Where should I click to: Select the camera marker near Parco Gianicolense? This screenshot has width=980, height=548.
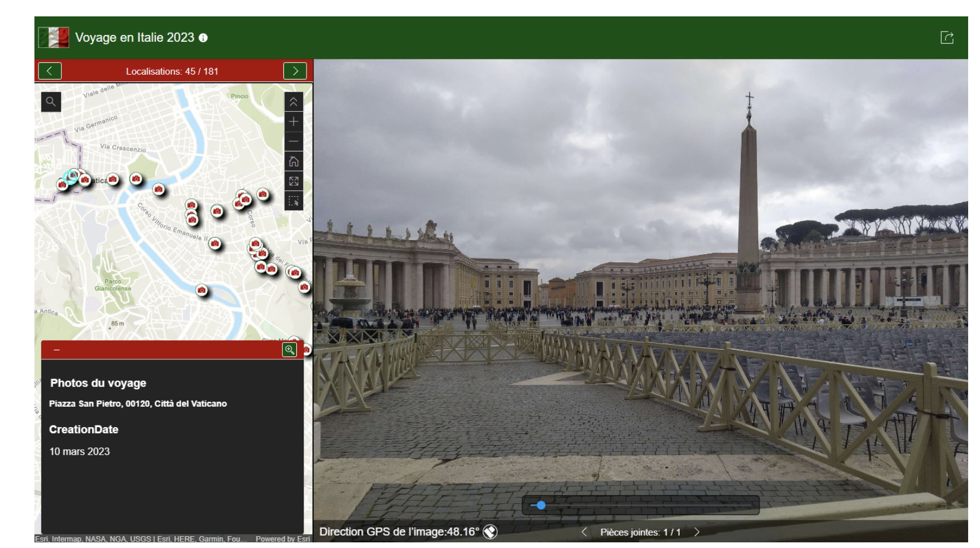click(x=202, y=290)
